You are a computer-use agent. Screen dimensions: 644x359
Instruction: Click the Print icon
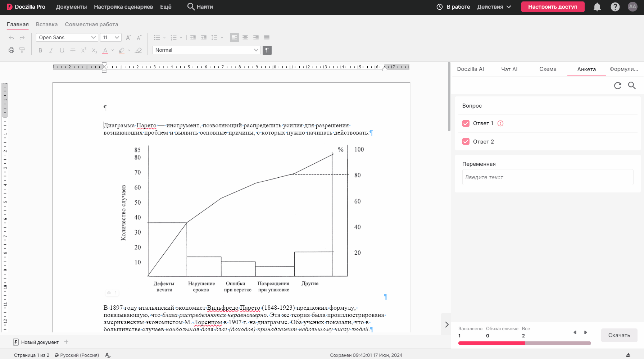12,50
